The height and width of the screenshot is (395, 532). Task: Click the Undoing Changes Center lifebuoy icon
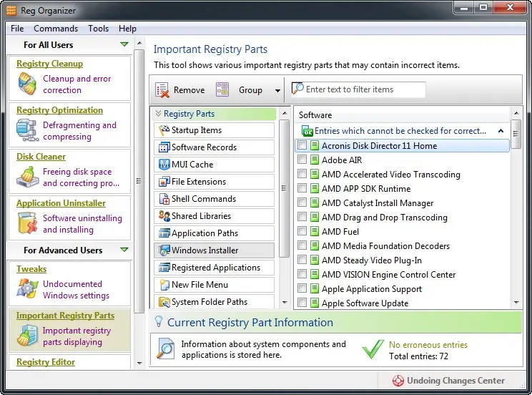click(x=398, y=381)
